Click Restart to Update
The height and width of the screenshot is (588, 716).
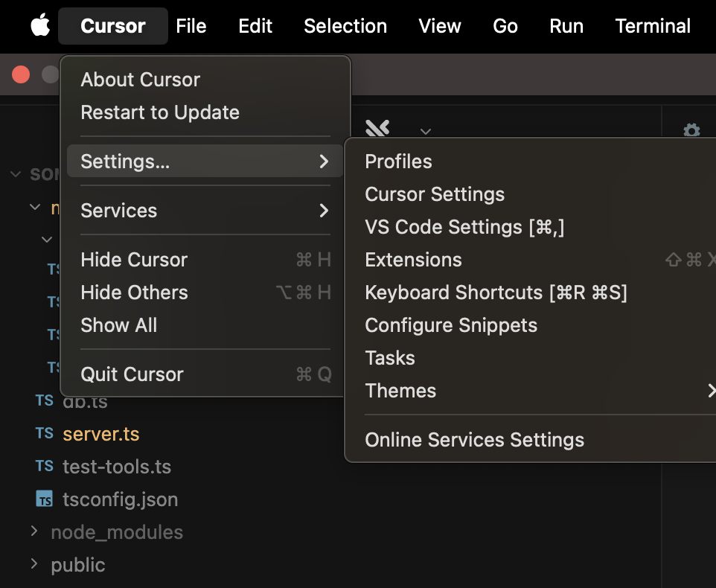[159, 112]
